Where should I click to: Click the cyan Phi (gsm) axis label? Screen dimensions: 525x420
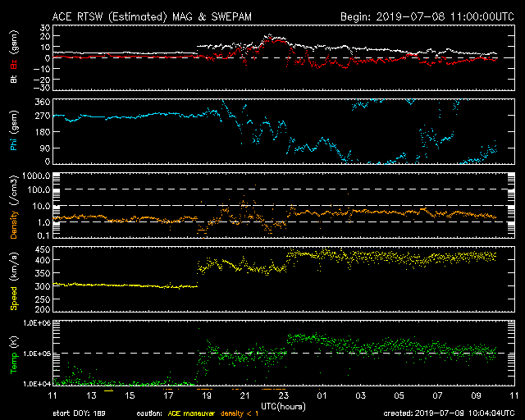(14, 131)
